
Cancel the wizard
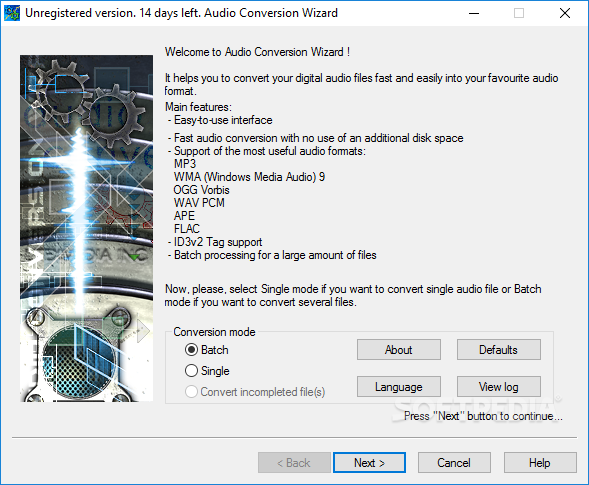[x=454, y=462]
